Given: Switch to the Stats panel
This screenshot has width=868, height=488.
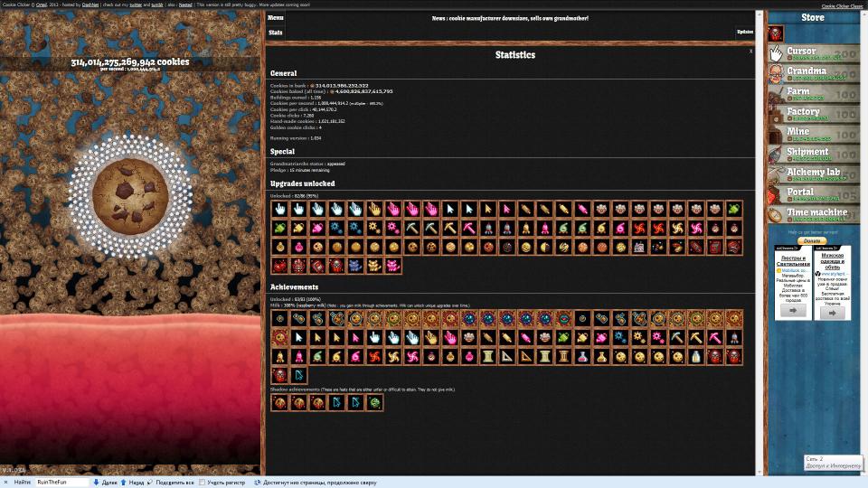Looking at the screenshot, I should 276,33.
